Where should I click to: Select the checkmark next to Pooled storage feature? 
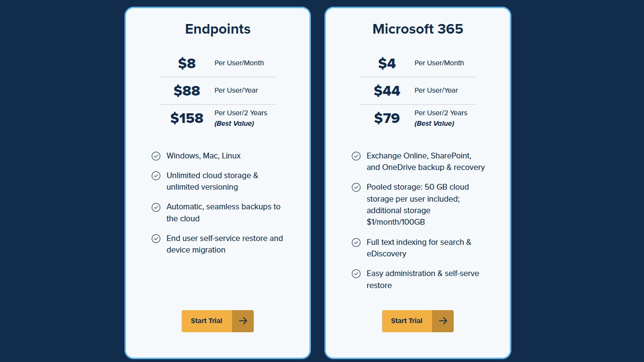[x=356, y=187]
